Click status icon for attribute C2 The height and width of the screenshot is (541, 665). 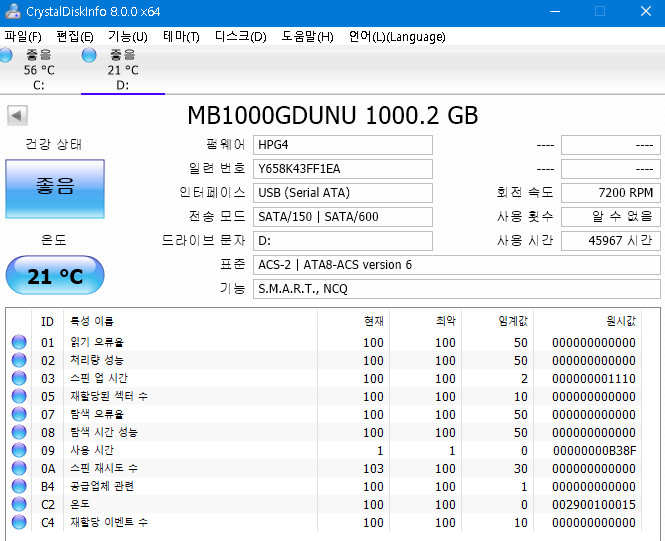[x=19, y=504]
